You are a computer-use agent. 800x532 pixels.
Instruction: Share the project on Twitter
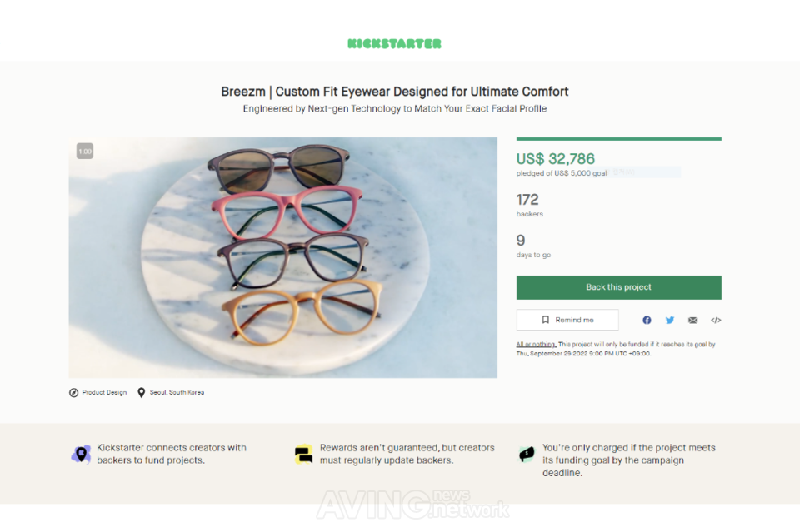coord(670,320)
